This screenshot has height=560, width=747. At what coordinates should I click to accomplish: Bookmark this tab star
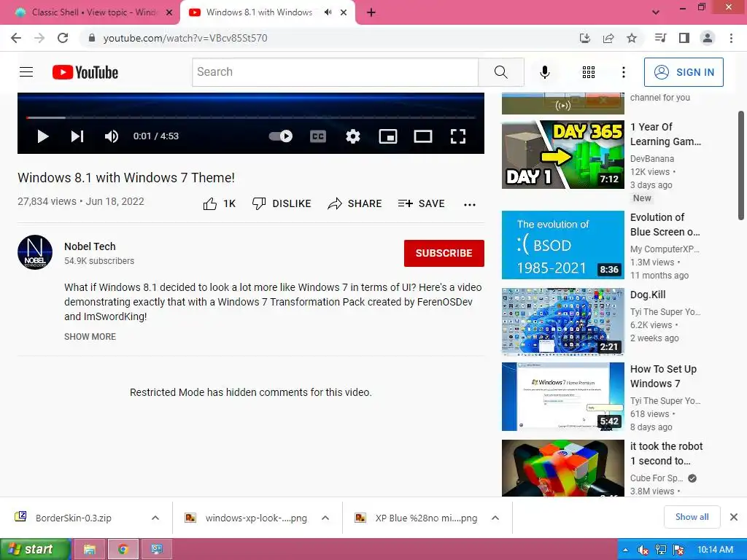pyautogui.click(x=632, y=38)
